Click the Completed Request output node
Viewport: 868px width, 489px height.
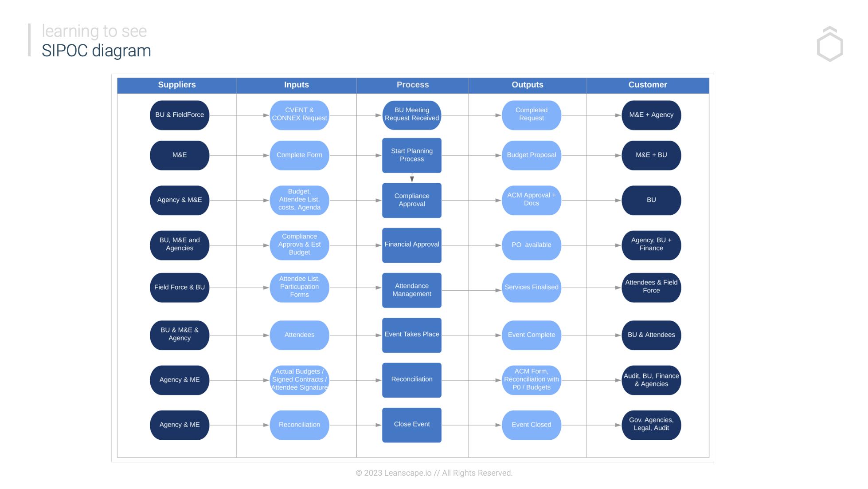click(531, 114)
